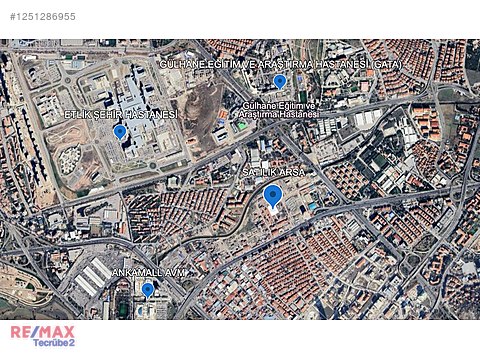
Task: Click the ANKAMALL AVM label text
Action: click(148, 273)
